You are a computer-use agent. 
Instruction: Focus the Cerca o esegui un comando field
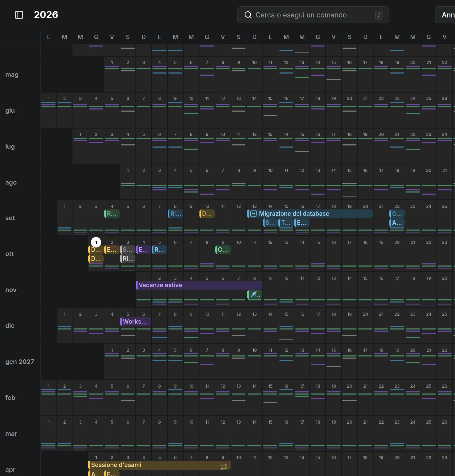point(313,15)
